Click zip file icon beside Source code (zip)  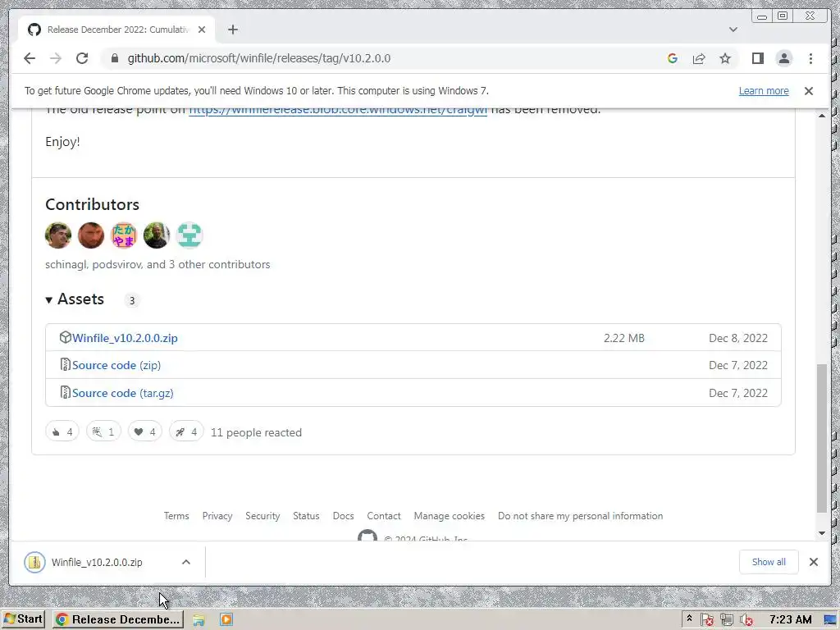click(x=66, y=365)
